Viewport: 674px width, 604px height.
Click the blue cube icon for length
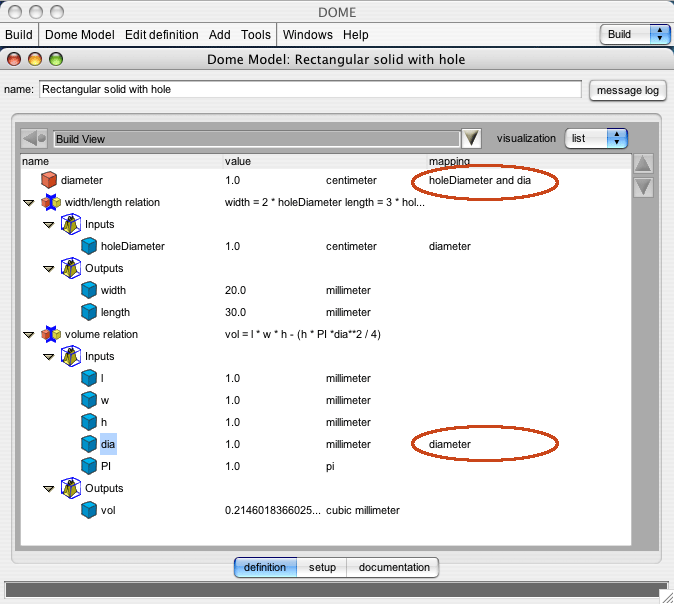pos(89,312)
